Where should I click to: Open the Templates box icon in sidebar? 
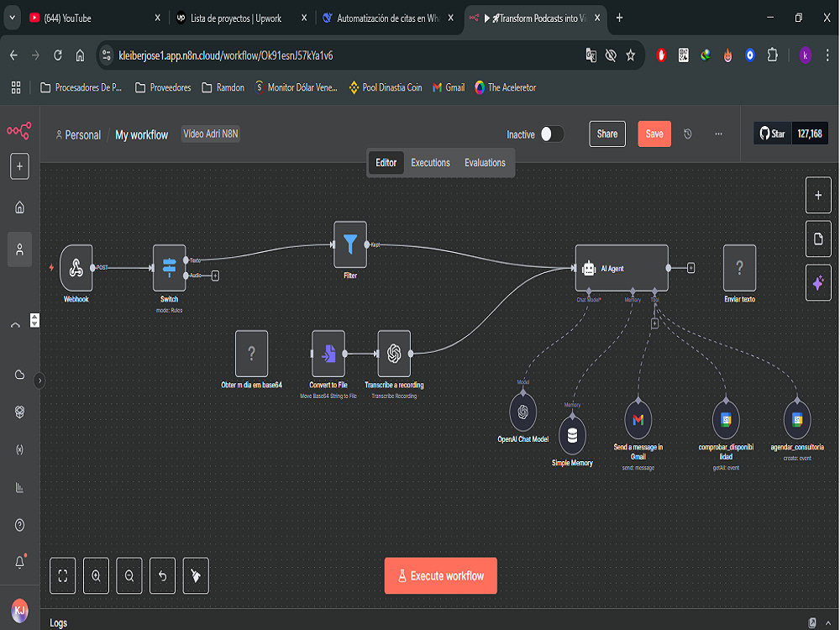19,412
